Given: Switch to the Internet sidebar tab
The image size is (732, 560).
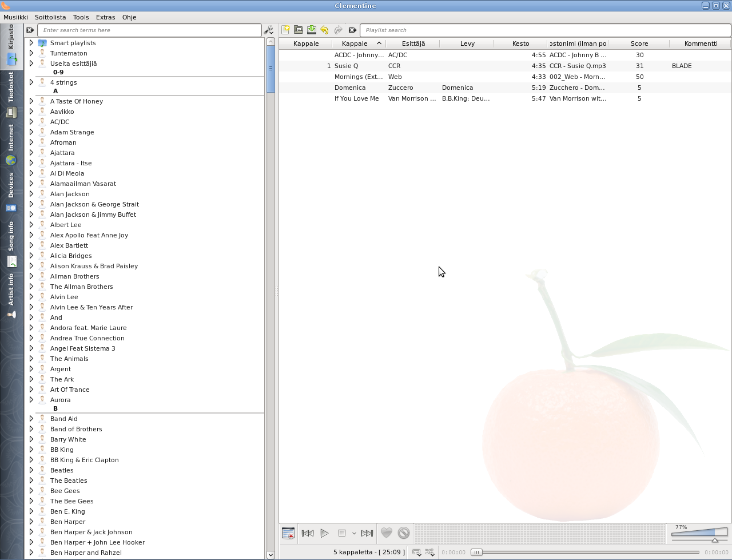Looking at the screenshot, I should (11, 145).
